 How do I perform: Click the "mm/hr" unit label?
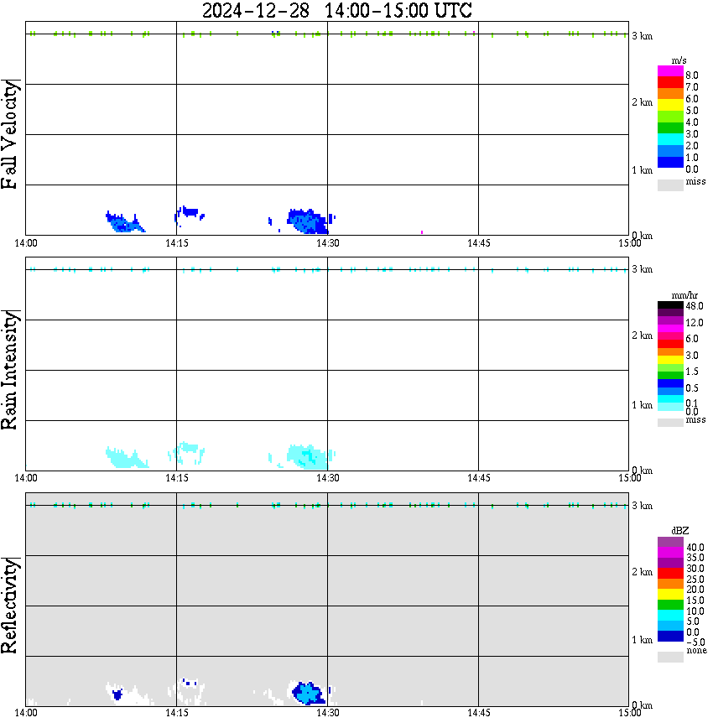click(x=684, y=296)
